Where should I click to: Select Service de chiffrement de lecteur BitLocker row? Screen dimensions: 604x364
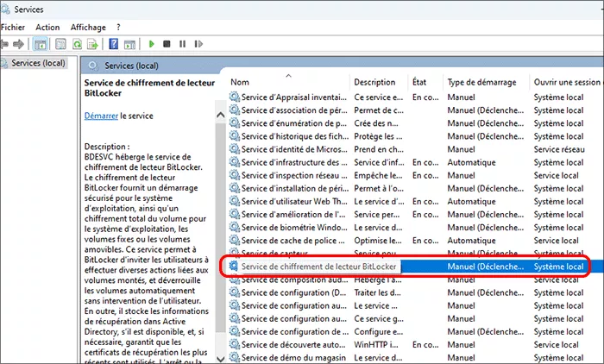(416, 267)
